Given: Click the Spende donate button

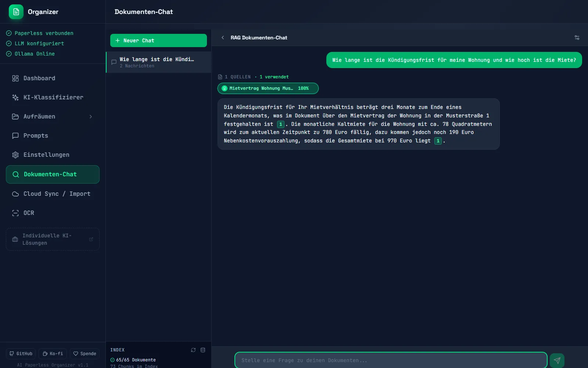Looking at the screenshot, I should click(x=85, y=354).
